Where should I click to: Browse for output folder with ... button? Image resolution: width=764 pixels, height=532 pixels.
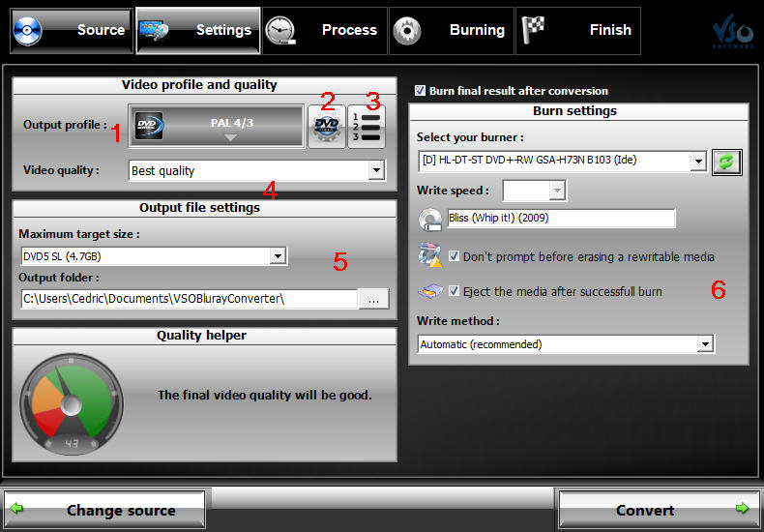point(373,299)
